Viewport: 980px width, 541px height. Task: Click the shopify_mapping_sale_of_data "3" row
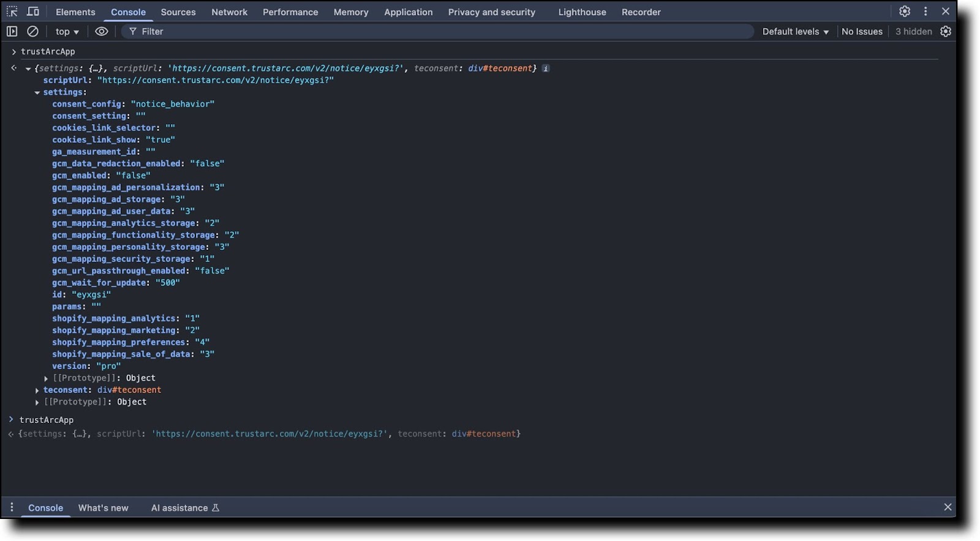click(134, 354)
